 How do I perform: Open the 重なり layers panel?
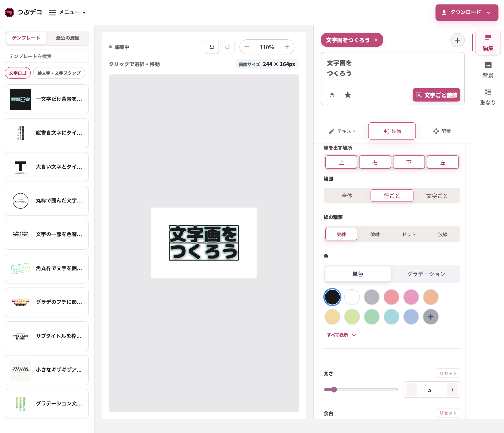[488, 97]
